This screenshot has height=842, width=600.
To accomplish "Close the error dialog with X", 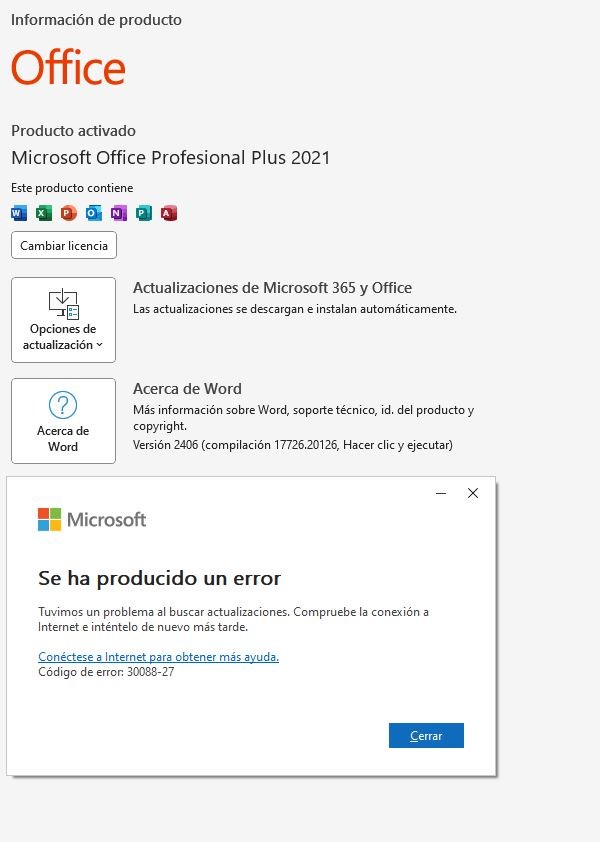I will (x=473, y=493).
